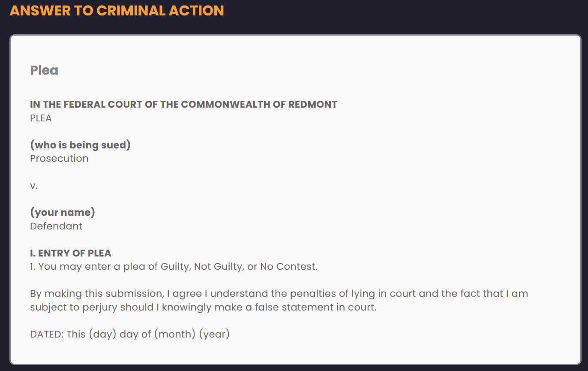
Task: Click the "ANSWER TO CRIMINAL ACTION" page heading
Action: (117, 10)
